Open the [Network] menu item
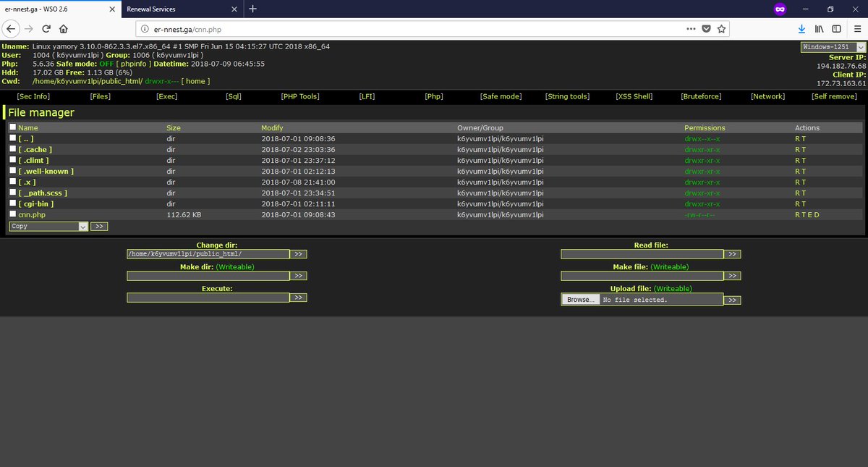This screenshot has width=868, height=467. pyautogui.click(x=767, y=96)
